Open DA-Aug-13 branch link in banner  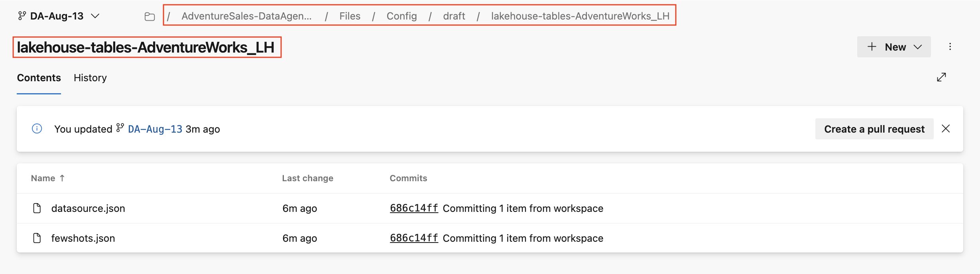(x=155, y=129)
